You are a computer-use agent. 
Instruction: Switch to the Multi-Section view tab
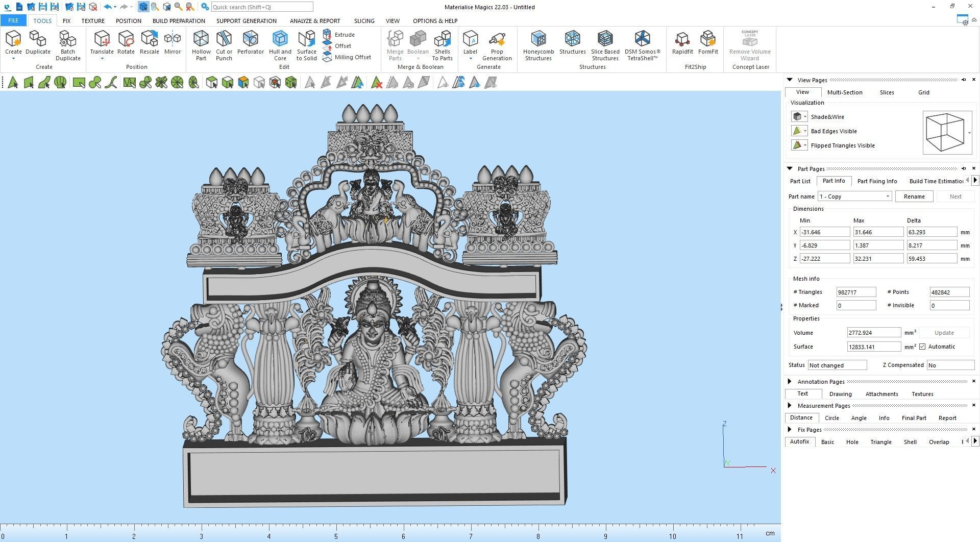(x=844, y=92)
